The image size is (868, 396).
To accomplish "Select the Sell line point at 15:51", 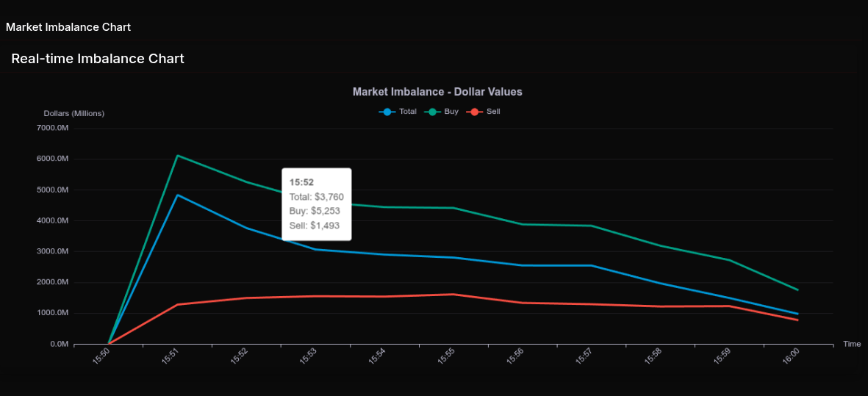I will click(x=178, y=304).
